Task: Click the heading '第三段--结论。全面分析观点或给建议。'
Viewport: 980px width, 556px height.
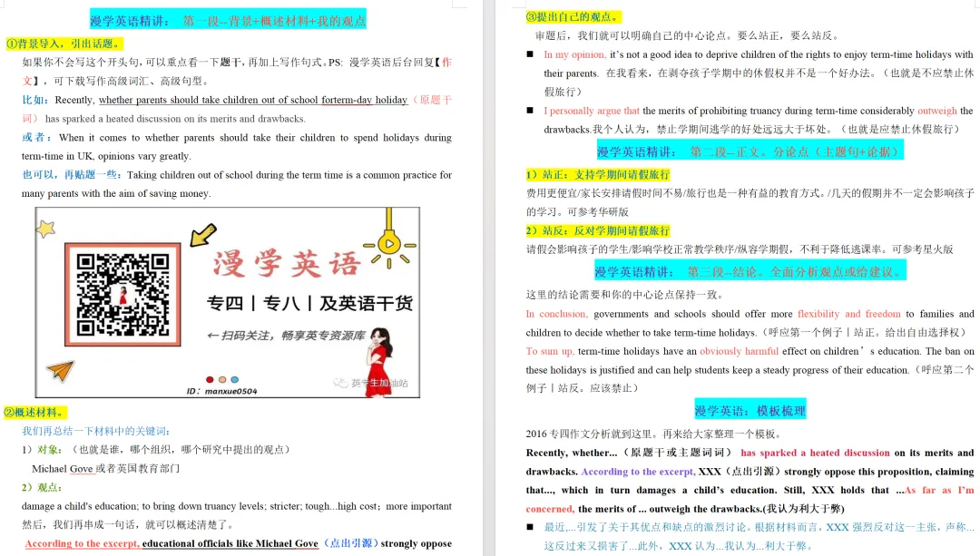Action: pos(797,272)
